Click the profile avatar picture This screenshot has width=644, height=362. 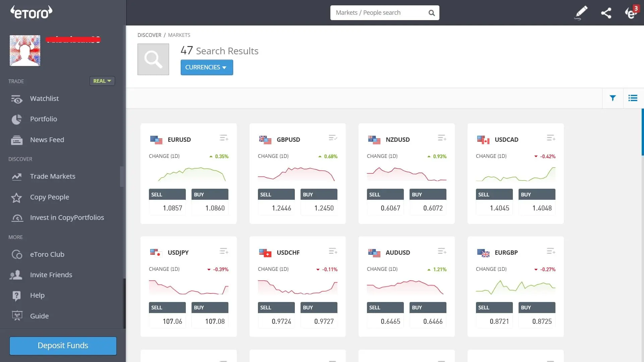coord(25,51)
